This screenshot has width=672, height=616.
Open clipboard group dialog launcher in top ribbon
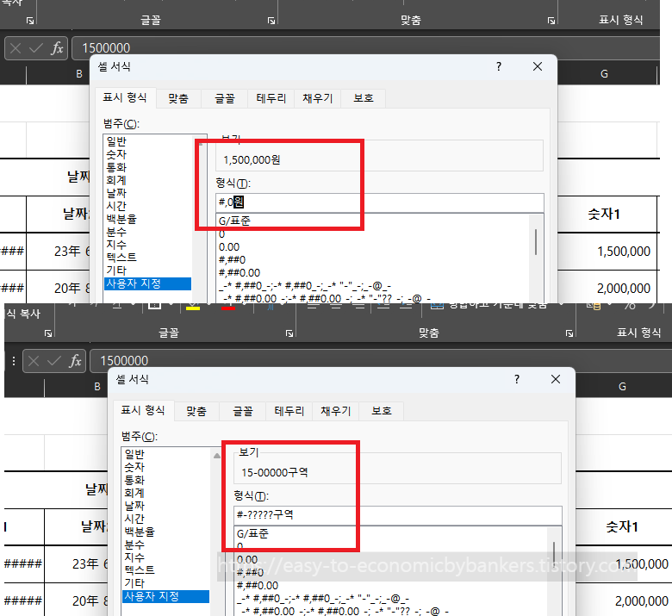tap(29, 21)
